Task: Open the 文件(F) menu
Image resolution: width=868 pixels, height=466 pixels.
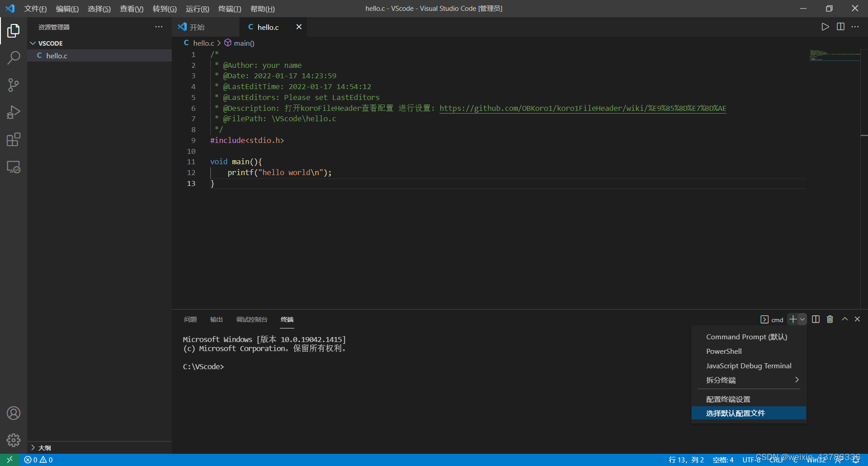Action: tap(35, 9)
